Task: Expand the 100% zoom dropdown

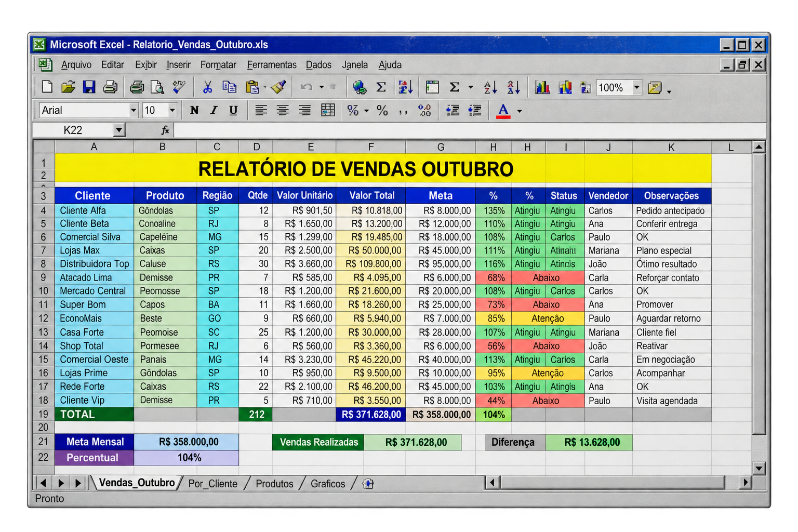Action: [637, 87]
